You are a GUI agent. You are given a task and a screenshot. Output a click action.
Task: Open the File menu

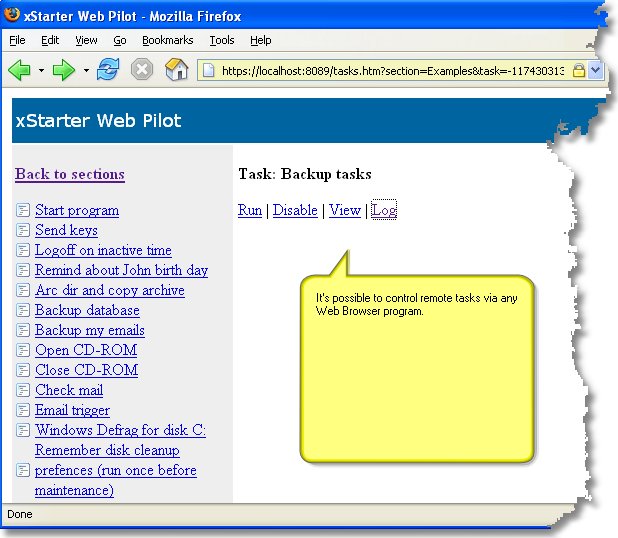(17, 40)
